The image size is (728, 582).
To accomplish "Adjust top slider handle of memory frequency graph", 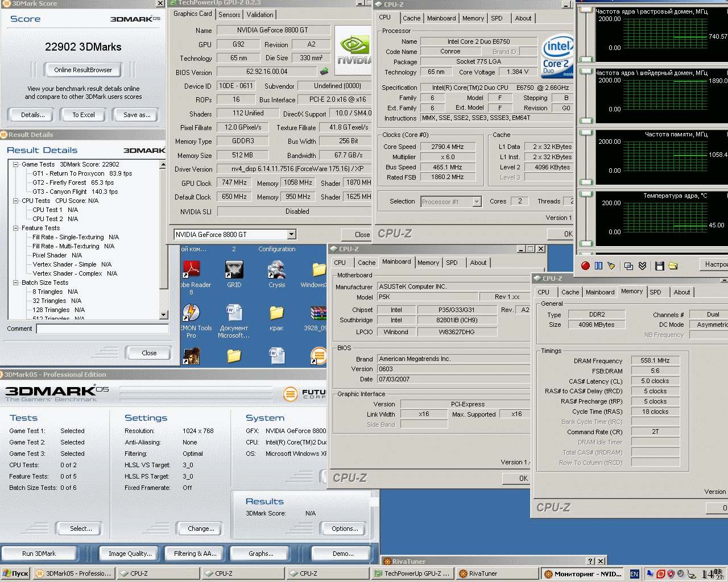I will (585, 132).
